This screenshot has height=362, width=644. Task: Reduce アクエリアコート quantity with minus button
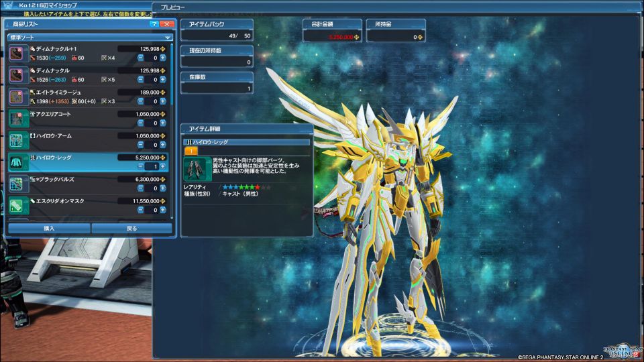coord(141,123)
